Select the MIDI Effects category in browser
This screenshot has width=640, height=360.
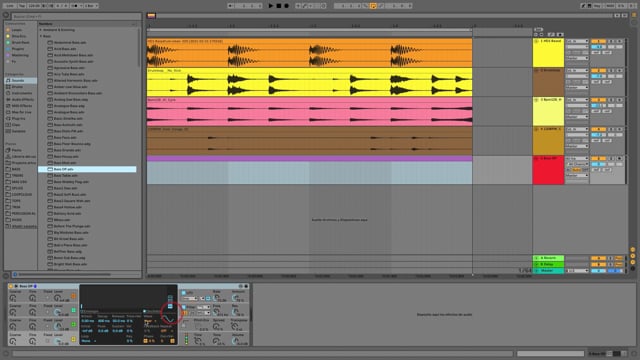(20, 106)
